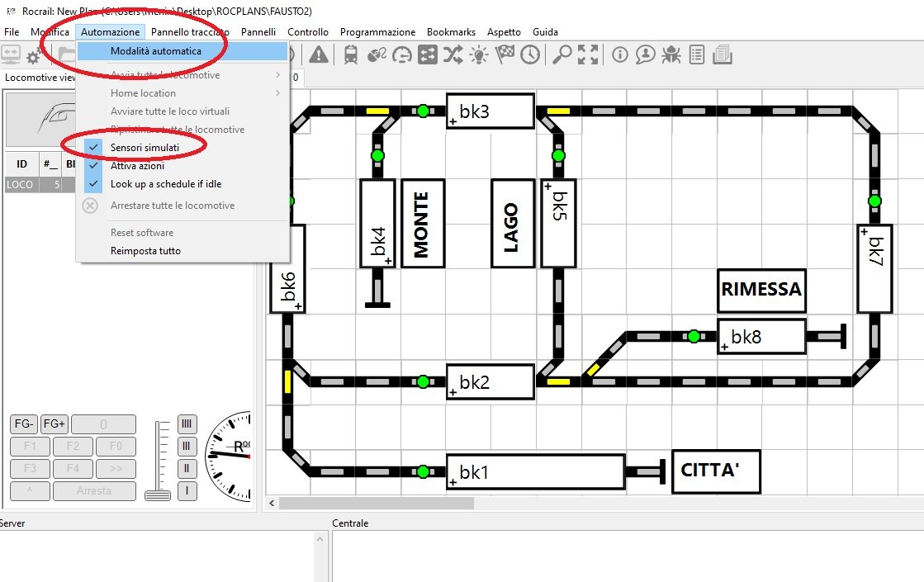Image resolution: width=924 pixels, height=582 pixels.
Task: Click the light bulb toolbar icon
Action: click(479, 55)
